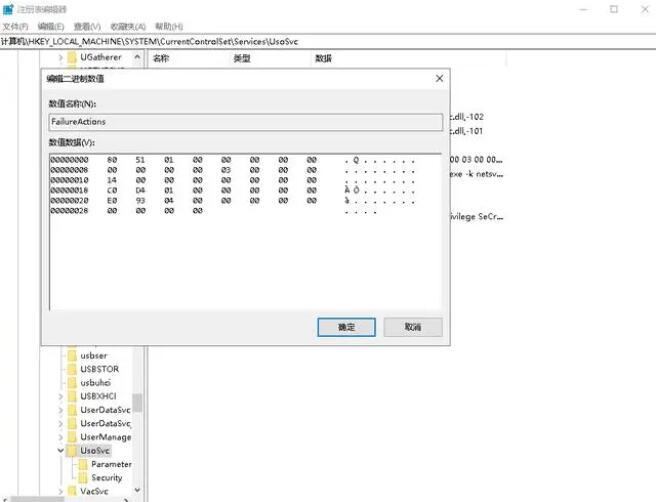
Task: Click the tree scrollbar down arrow
Action: coord(137,490)
